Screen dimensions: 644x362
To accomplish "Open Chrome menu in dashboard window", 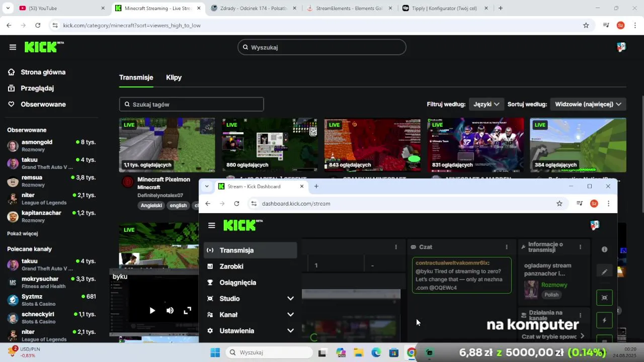I will (x=608, y=204).
